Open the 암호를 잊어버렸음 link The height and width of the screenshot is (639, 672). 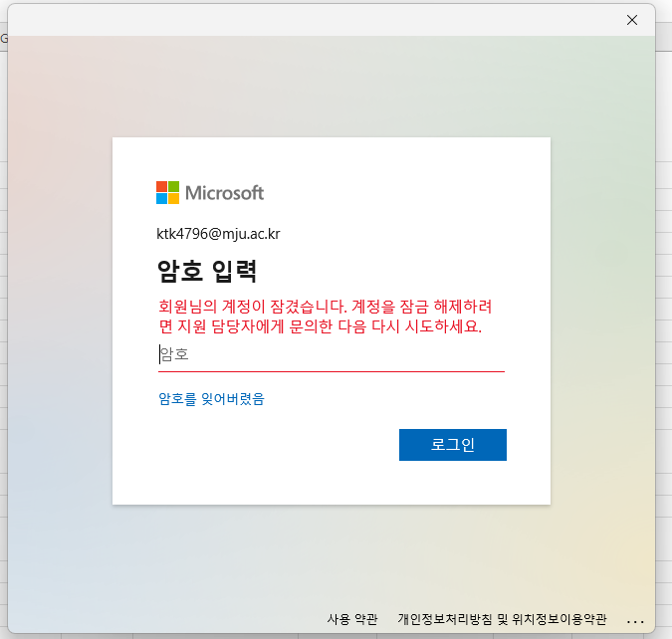tap(211, 399)
